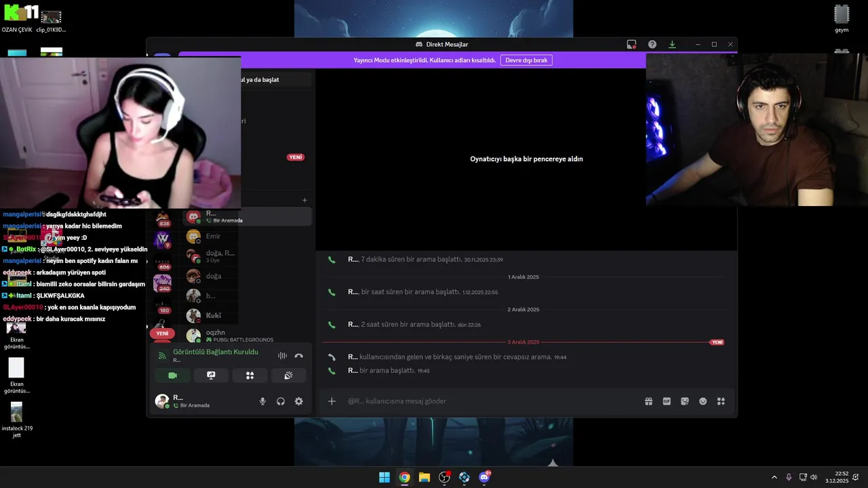
Task: Open the server icon with badge 240
Action: coord(163,283)
